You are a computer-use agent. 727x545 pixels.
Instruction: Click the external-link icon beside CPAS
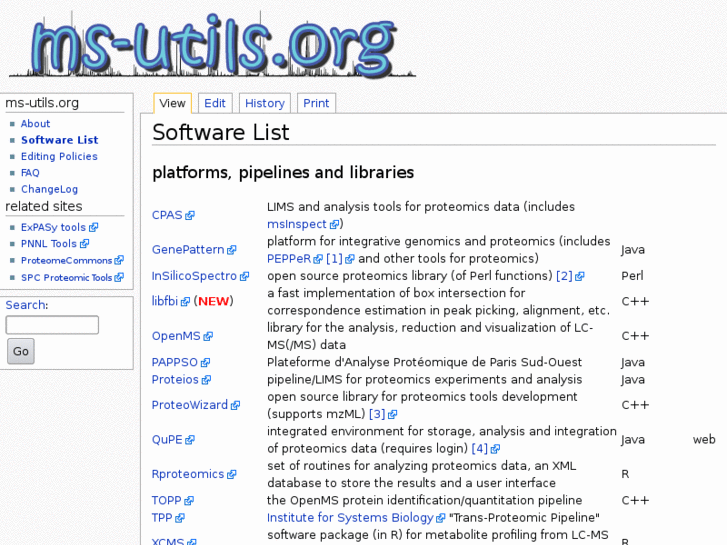pyautogui.click(x=190, y=215)
